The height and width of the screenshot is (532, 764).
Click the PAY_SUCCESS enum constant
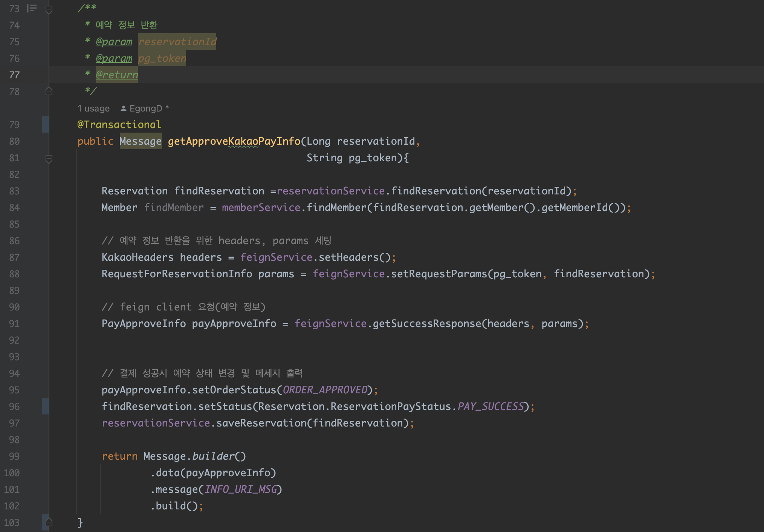coord(490,407)
